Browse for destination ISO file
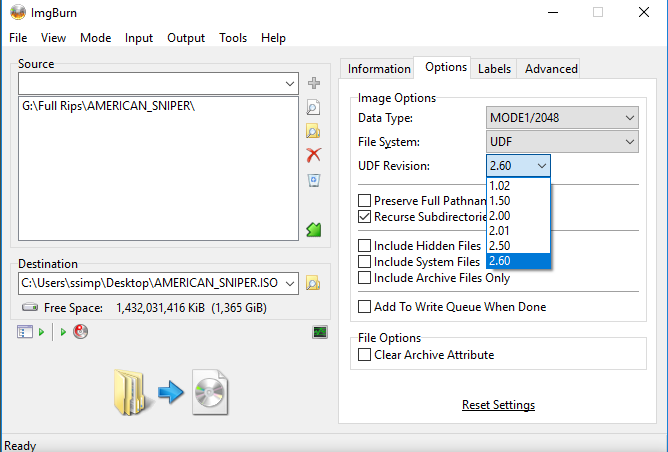The image size is (668, 452). [x=313, y=284]
